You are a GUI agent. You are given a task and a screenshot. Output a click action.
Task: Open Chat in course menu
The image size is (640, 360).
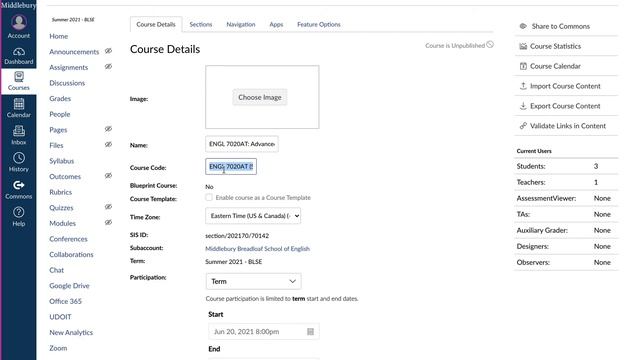[57, 270]
